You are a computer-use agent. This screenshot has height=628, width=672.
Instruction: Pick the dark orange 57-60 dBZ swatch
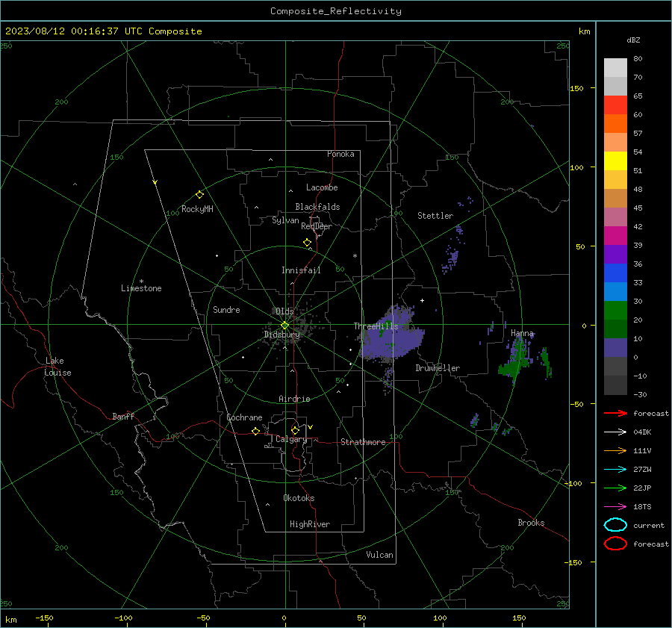coord(615,123)
